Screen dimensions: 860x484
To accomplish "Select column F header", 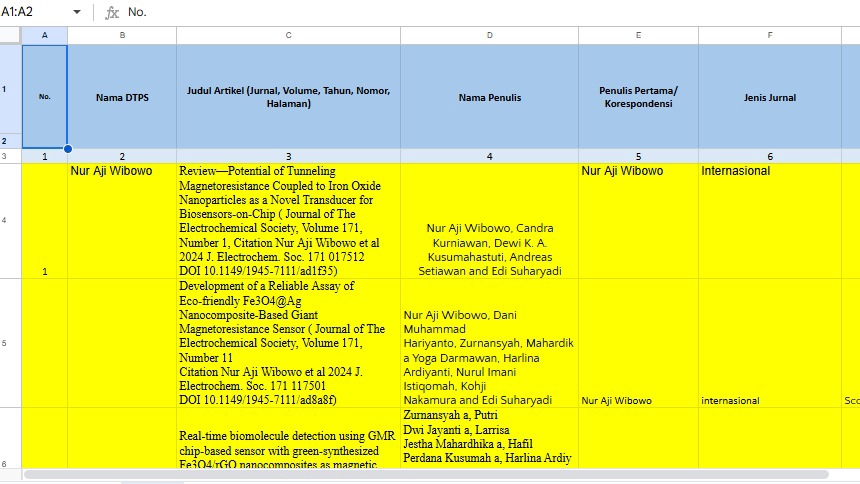I will 770,35.
